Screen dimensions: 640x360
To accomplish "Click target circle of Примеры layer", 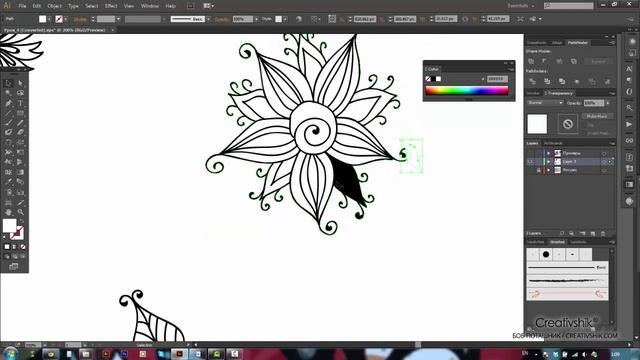I will pos(604,153).
